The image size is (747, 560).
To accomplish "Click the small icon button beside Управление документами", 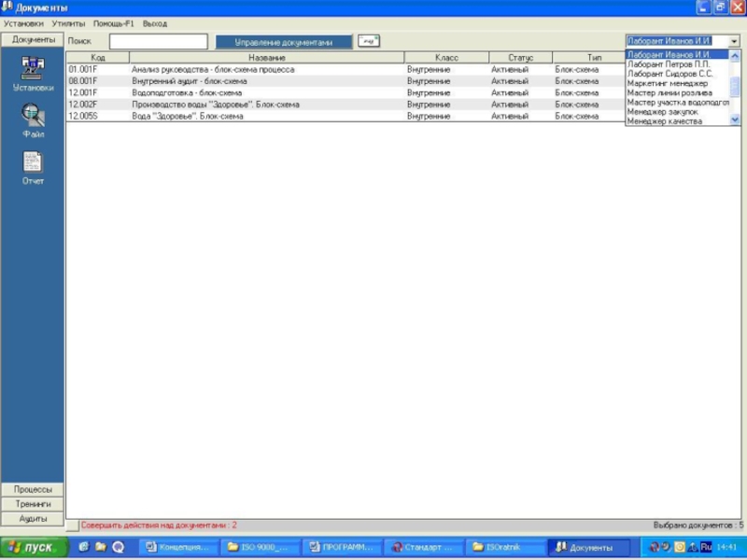I will 369,41.
